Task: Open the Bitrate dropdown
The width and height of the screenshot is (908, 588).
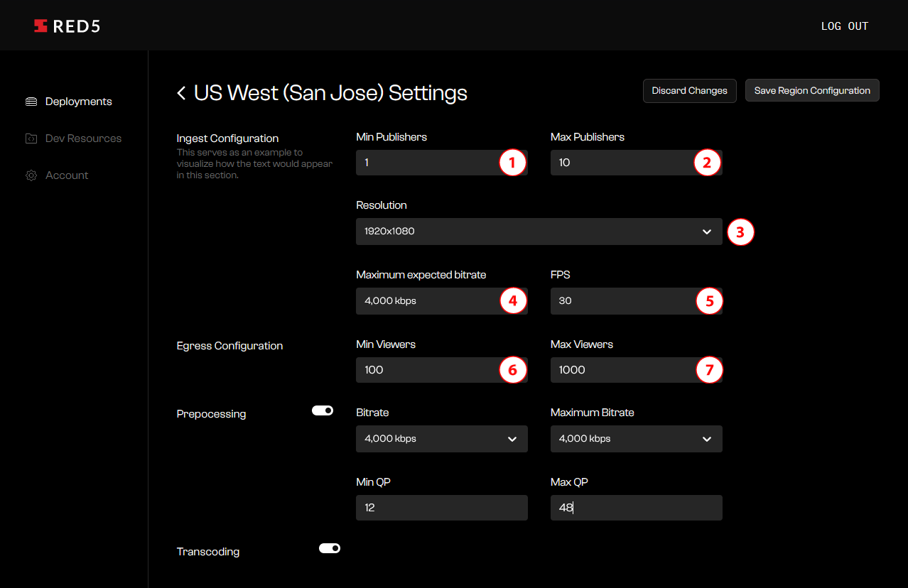Action: tap(442, 439)
